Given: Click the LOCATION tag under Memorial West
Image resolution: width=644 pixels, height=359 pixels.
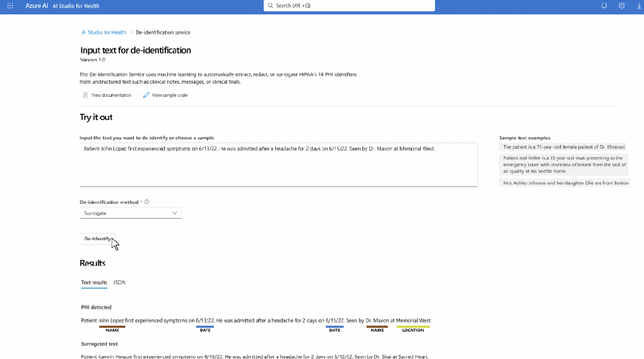Looking at the screenshot, I should [413, 330].
